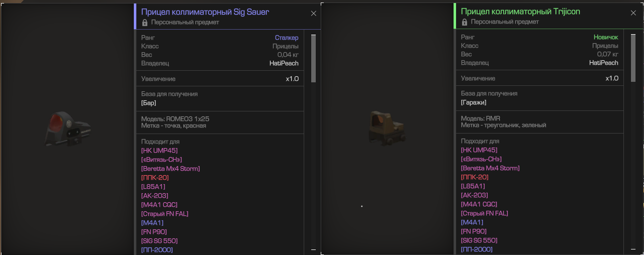The width and height of the screenshot is (644, 255).
Task: Open [ПП-2000] in Trijicon list
Action: click(477, 249)
